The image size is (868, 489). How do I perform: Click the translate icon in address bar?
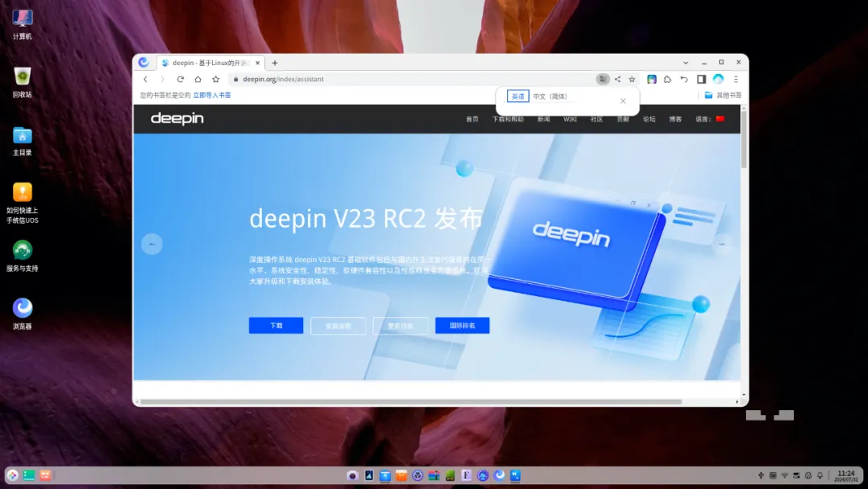pos(602,79)
